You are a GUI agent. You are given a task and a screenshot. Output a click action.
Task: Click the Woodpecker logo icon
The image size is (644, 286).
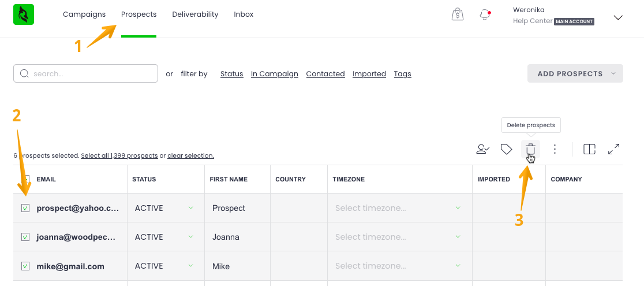[x=24, y=14]
